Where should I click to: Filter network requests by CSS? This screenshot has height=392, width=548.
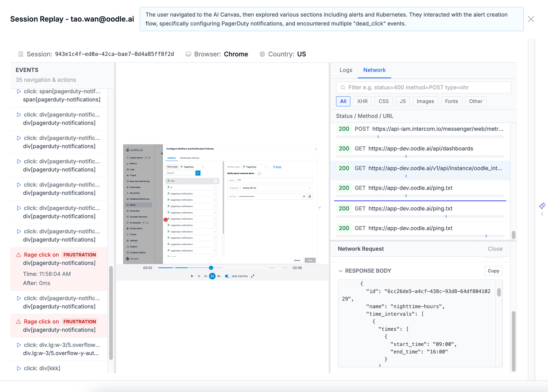coord(383,101)
